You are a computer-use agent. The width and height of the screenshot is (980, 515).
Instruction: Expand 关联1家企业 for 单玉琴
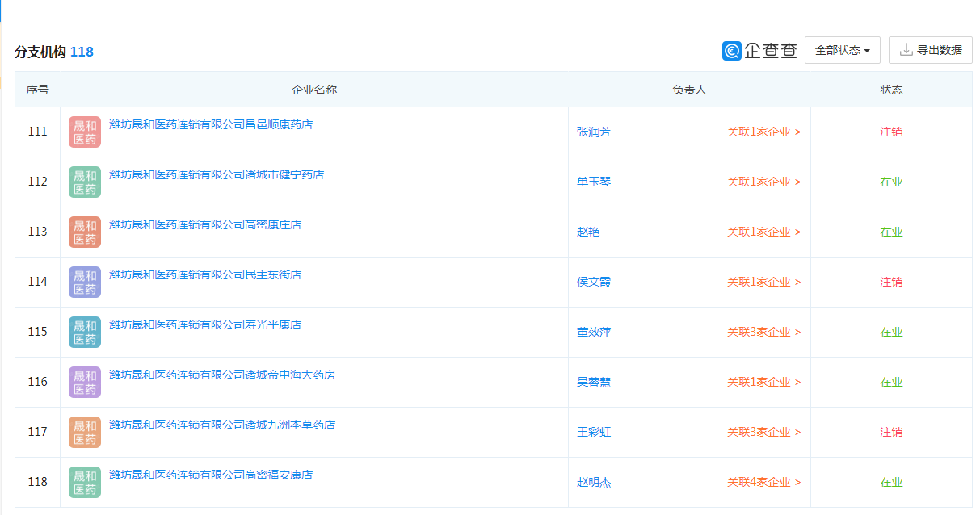[x=763, y=182]
